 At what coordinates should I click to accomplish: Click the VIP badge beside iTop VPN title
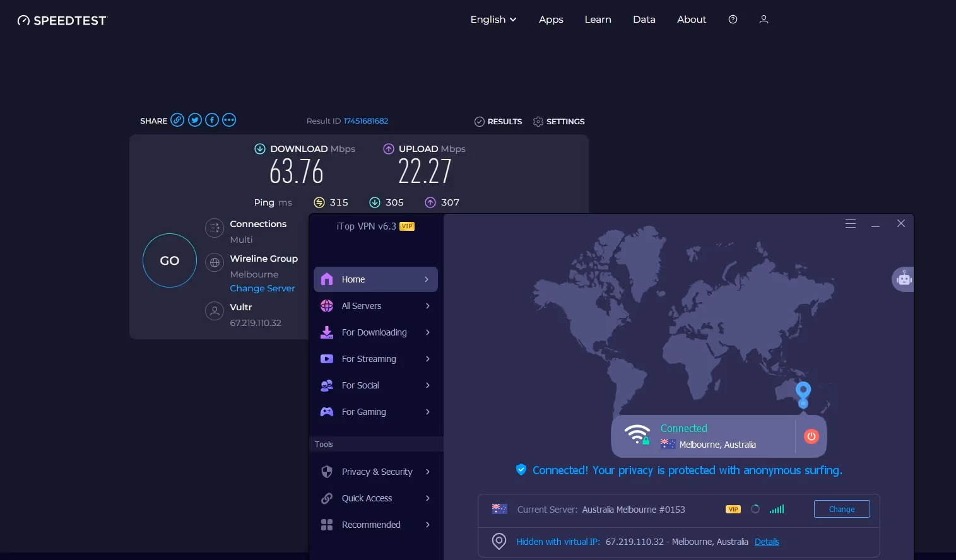pos(407,226)
